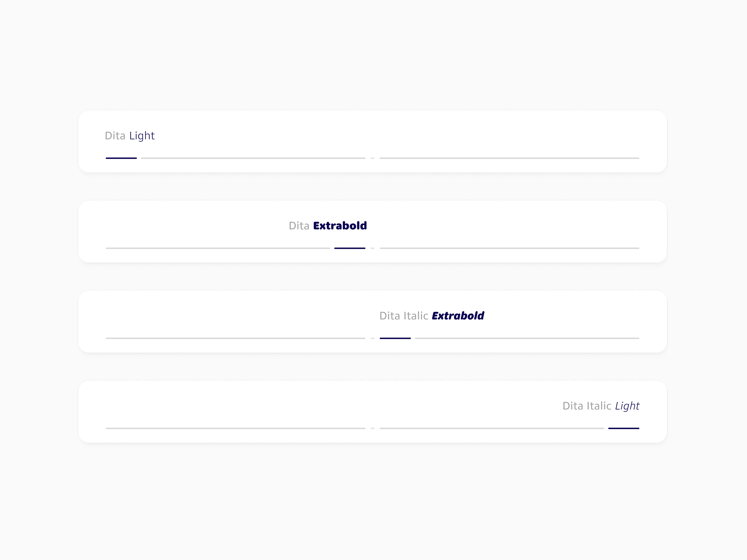Click the 'Dita Italic Light' label
Screen dimensions: 747x560
601,406
